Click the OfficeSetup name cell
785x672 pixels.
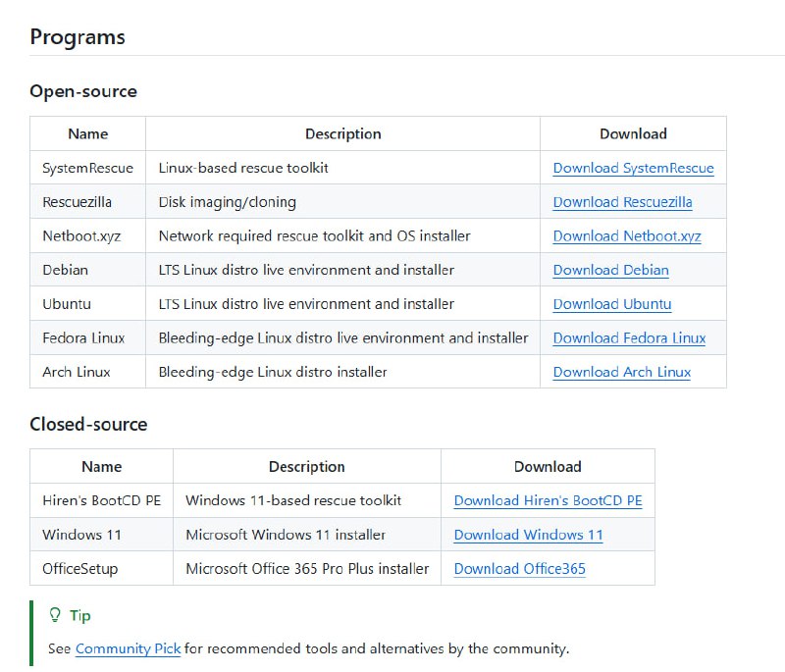tap(82, 569)
